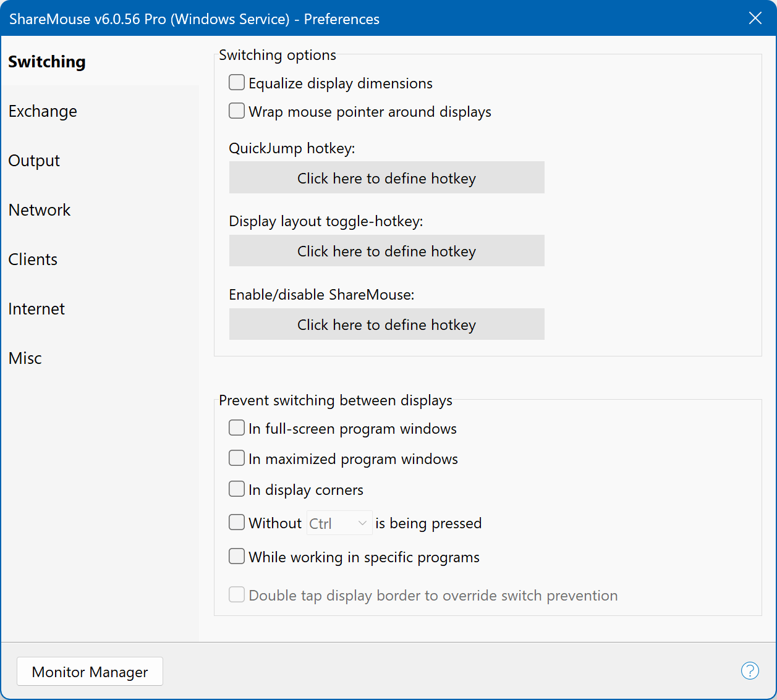The width and height of the screenshot is (777, 700).
Task: Go to the Network tab
Action: (100, 210)
